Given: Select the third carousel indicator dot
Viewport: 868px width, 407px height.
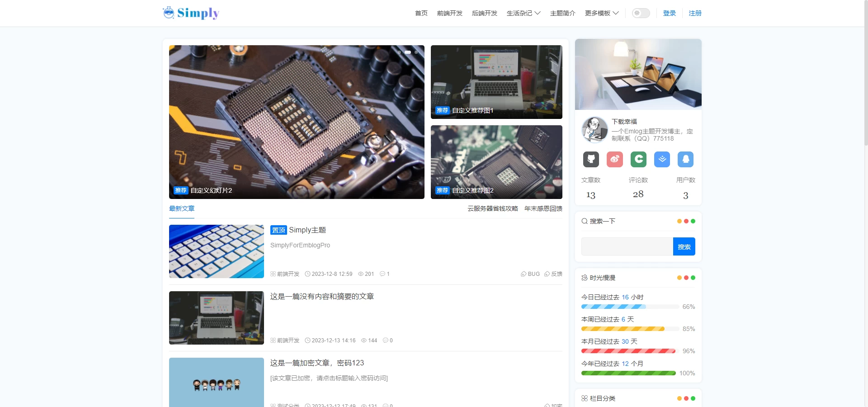Looking at the screenshot, I should (x=416, y=52).
